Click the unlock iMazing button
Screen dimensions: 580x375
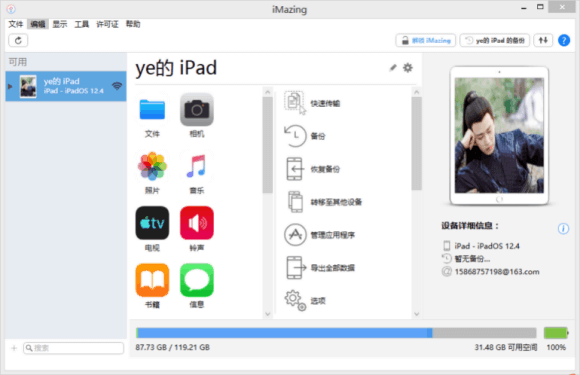[x=425, y=40]
